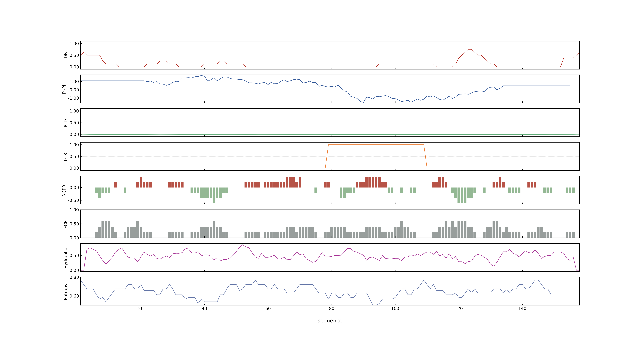Click the IDR red curve peak near residue 123
Screen dimensions: 644x343
[470, 49]
